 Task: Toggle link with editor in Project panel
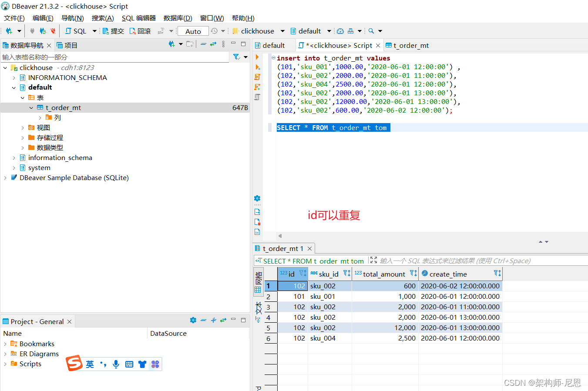pos(223,320)
